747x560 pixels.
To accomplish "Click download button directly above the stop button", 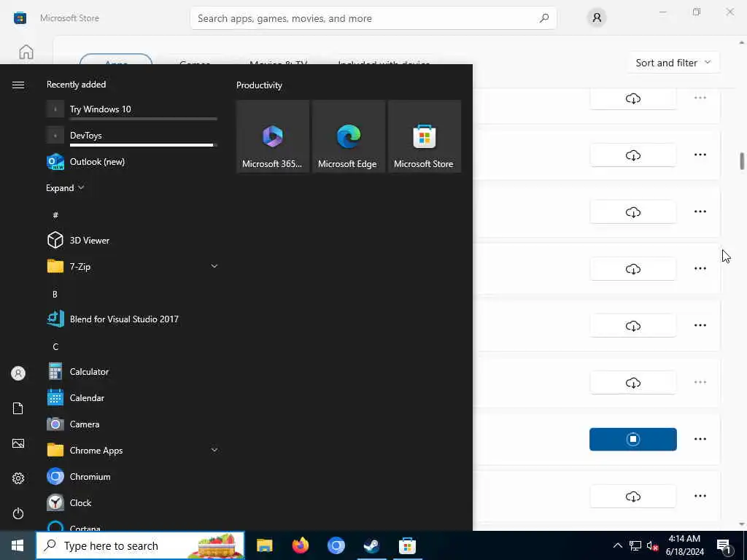I will 632,382.
